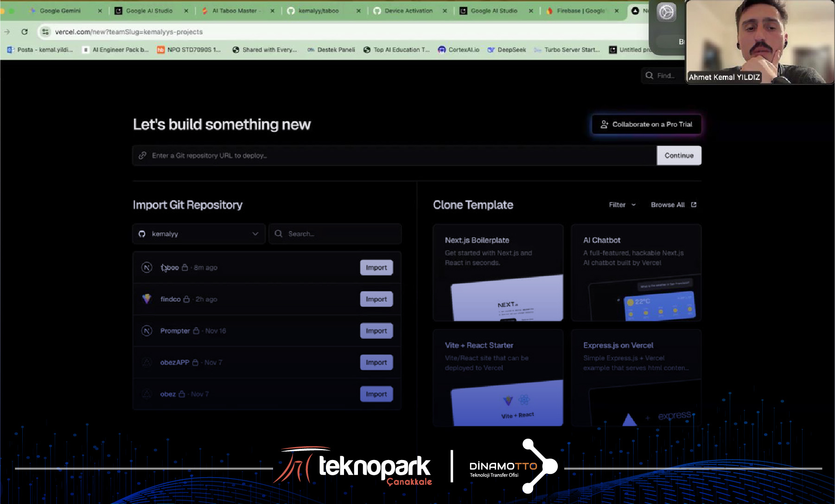Close the AI Taboo Master tab
The height and width of the screenshot is (504, 835).
pos(272,11)
